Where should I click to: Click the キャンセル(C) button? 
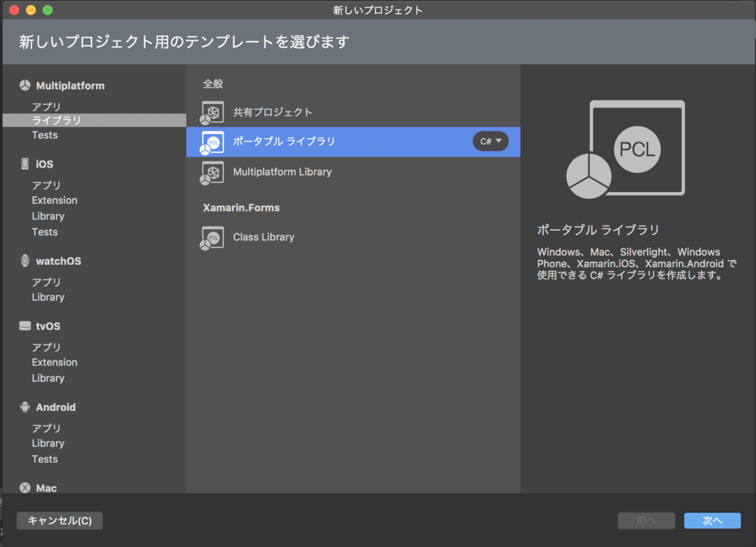[x=60, y=520]
